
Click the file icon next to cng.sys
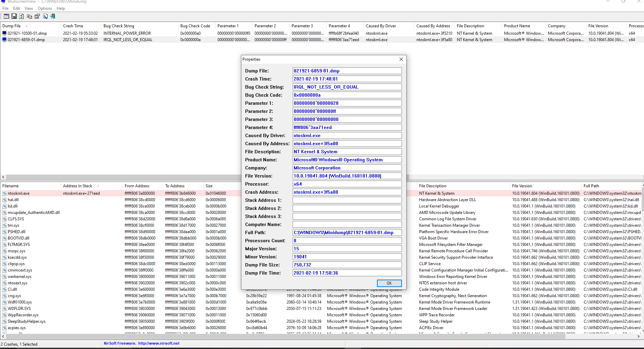pyautogui.click(x=5, y=296)
